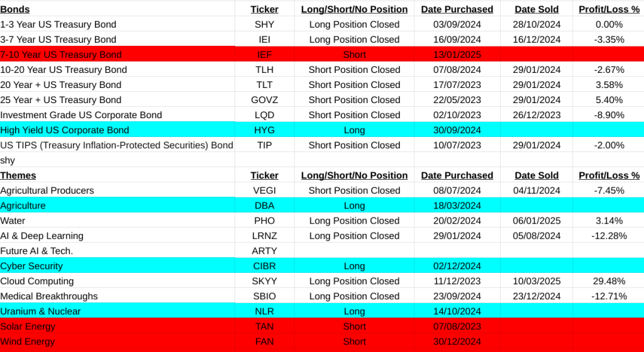Click the Themes header cell
This screenshot has width=644, height=352.
[18, 175]
